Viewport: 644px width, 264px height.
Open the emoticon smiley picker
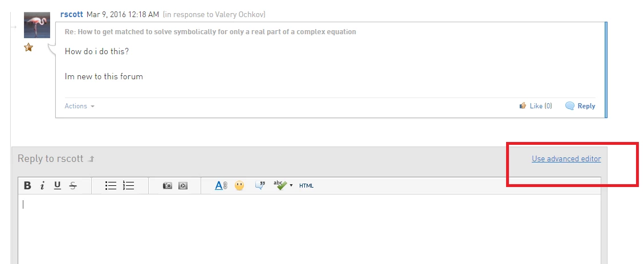[239, 185]
